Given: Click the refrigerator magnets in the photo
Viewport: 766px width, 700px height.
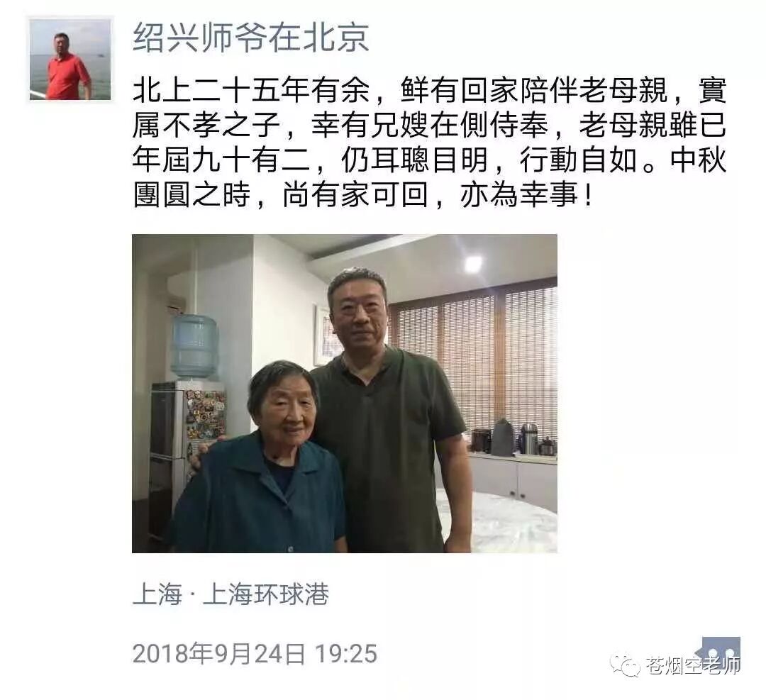Looking at the screenshot, I should (x=206, y=414).
